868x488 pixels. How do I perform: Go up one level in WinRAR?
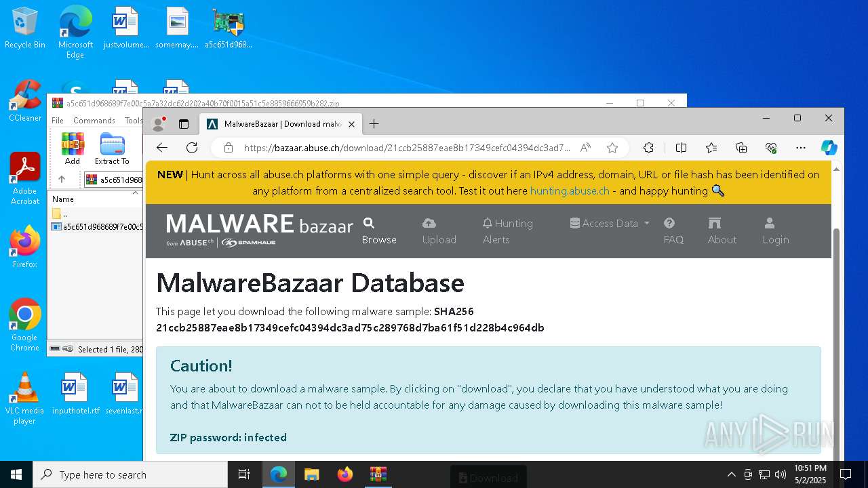point(61,180)
